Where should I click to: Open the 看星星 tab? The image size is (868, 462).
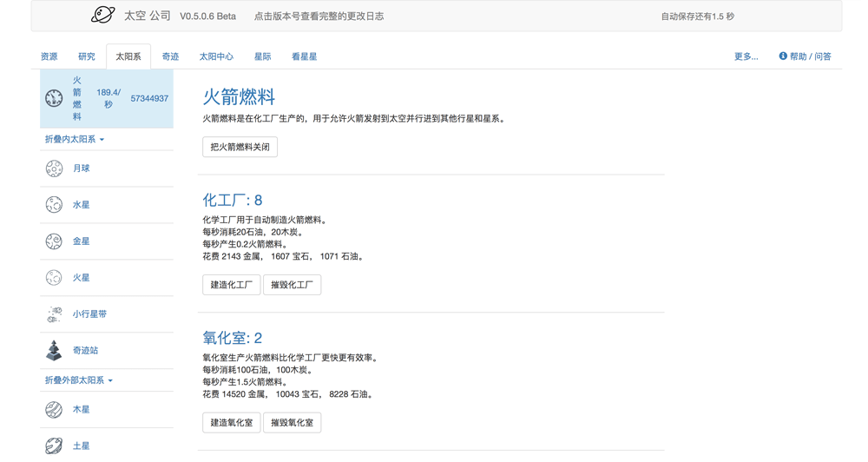(x=305, y=56)
